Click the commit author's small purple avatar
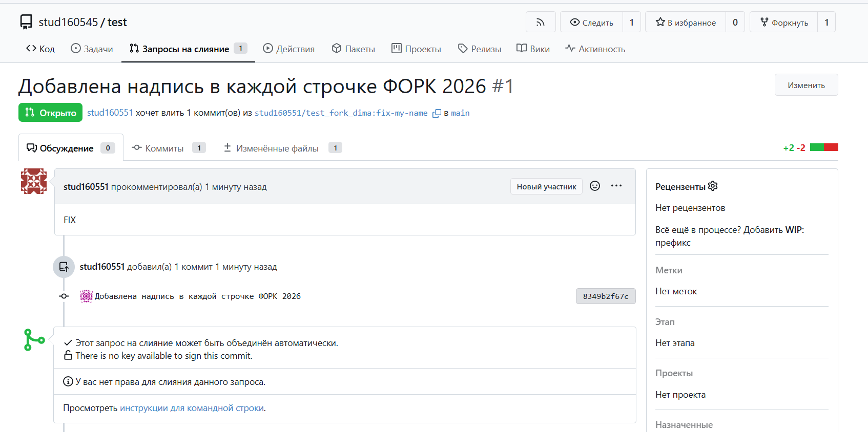The width and height of the screenshot is (868, 432). [86, 296]
